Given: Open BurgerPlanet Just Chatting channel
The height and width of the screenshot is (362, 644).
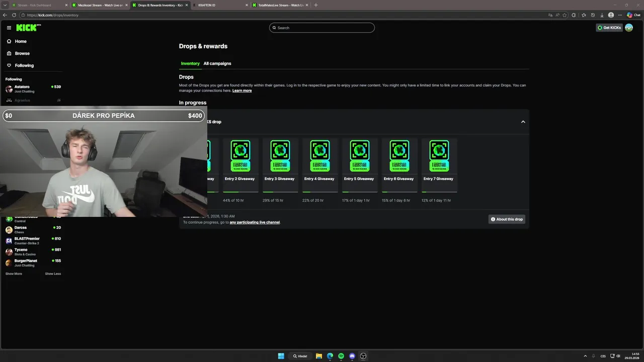Looking at the screenshot, I should click(x=33, y=263).
